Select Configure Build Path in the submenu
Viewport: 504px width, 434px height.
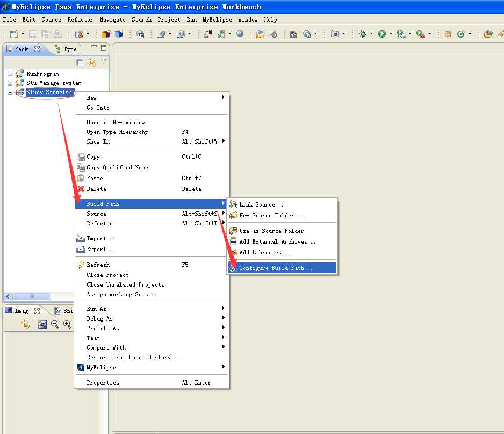[x=282, y=268]
